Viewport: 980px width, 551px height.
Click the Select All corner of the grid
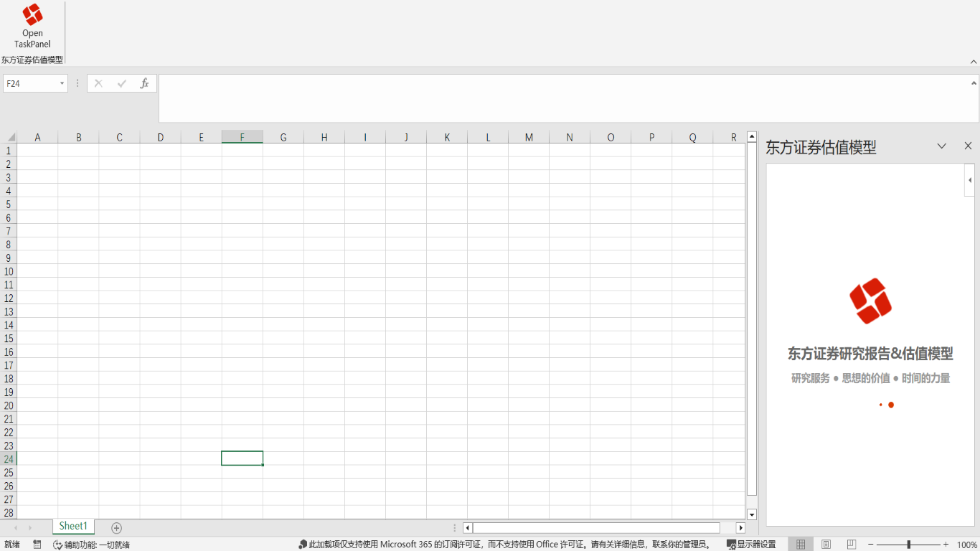coord(9,137)
